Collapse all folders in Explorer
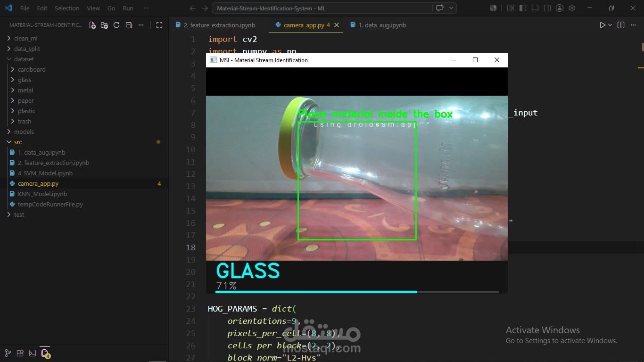The image size is (644, 362). coord(129,25)
